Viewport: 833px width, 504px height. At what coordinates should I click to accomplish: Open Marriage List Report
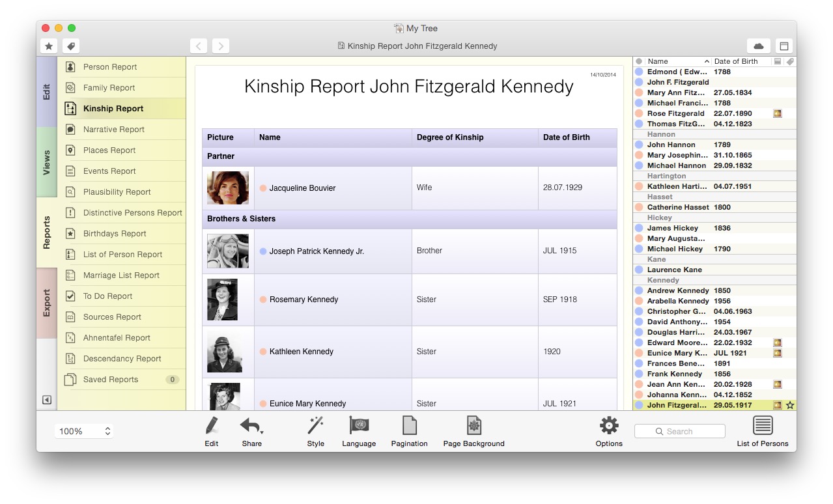122,275
